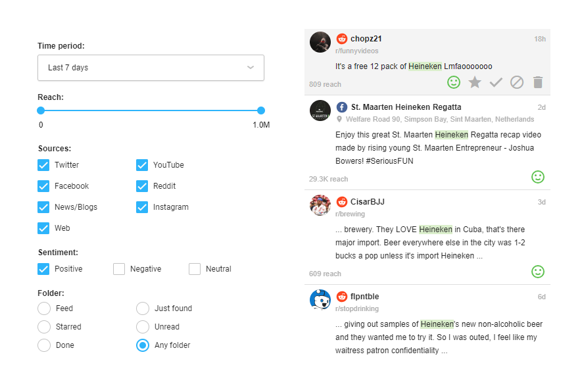Image resolution: width=584 pixels, height=392 pixels.
Task: Select the Just found folder option
Action: [x=143, y=308]
